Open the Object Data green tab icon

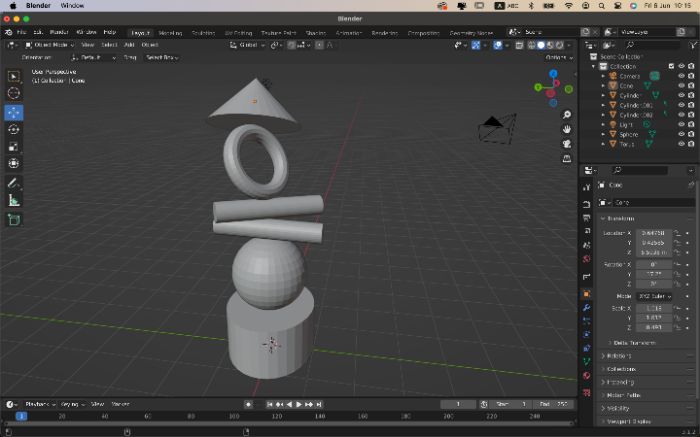click(x=587, y=362)
